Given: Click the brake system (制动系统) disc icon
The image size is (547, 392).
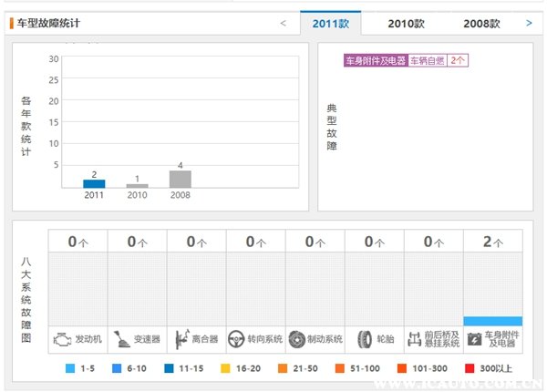Looking at the screenshot, I should (296, 338).
